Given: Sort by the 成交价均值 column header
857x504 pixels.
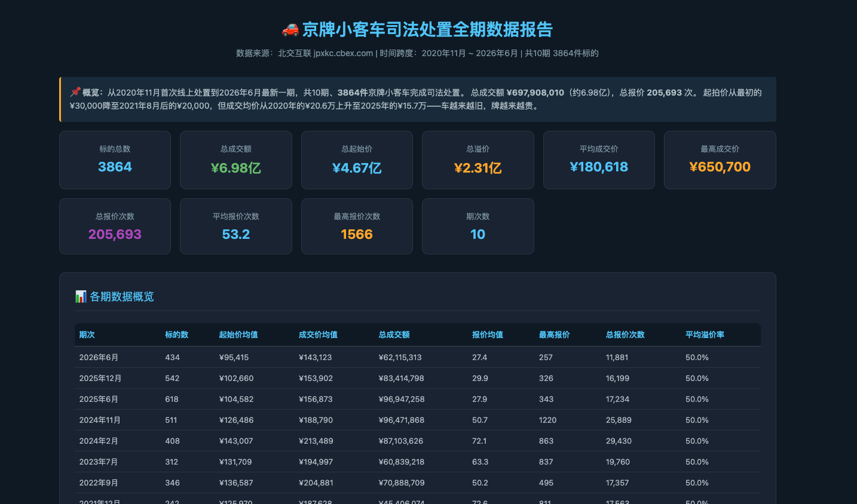Looking at the screenshot, I should 318,335.
